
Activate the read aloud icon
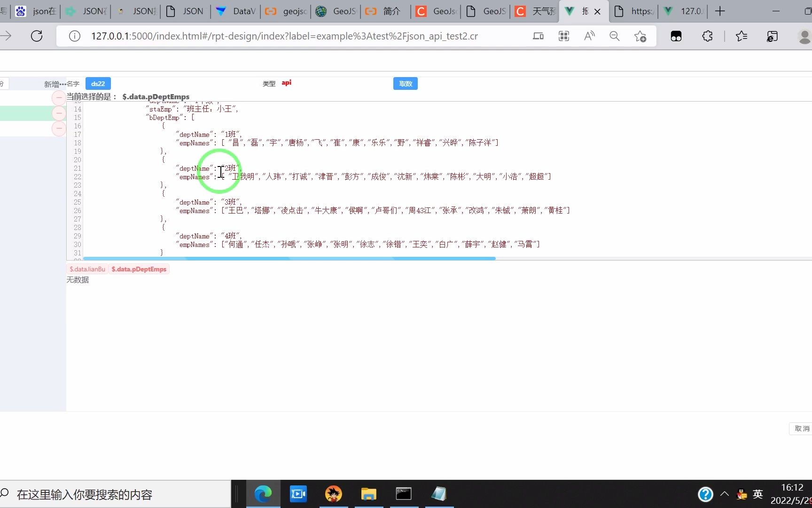click(589, 36)
